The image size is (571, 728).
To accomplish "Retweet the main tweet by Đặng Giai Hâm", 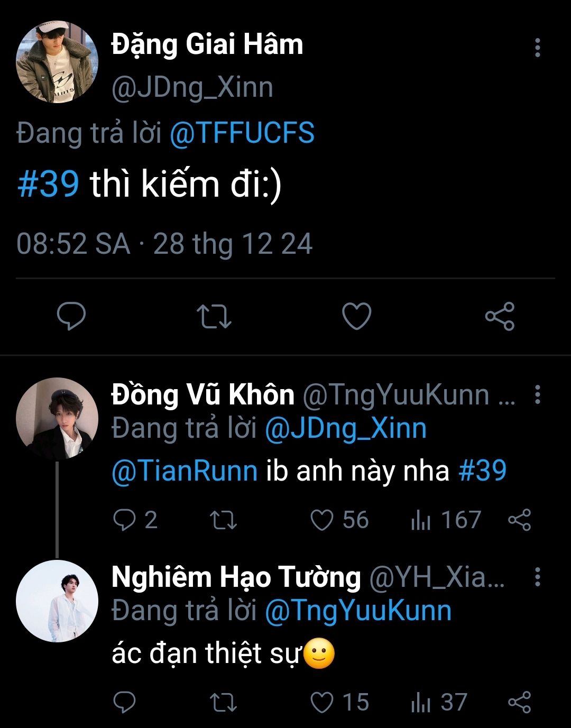I will click(x=214, y=316).
